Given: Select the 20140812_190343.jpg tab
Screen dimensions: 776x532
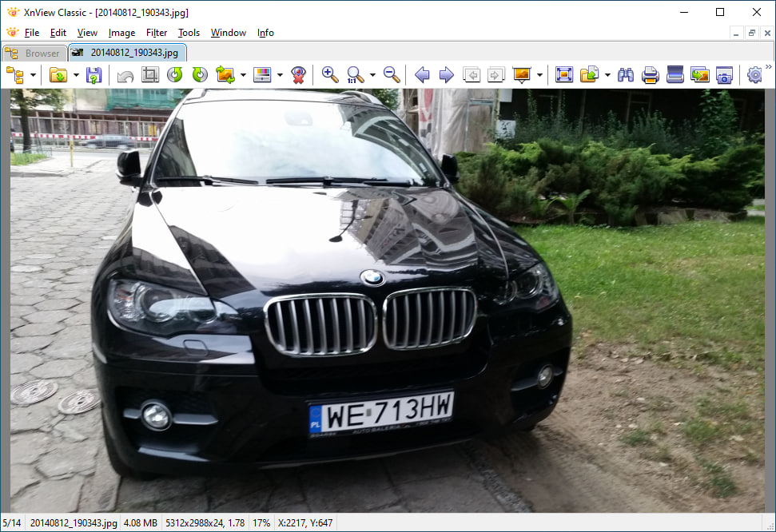Looking at the screenshot, I should [x=127, y=53].
